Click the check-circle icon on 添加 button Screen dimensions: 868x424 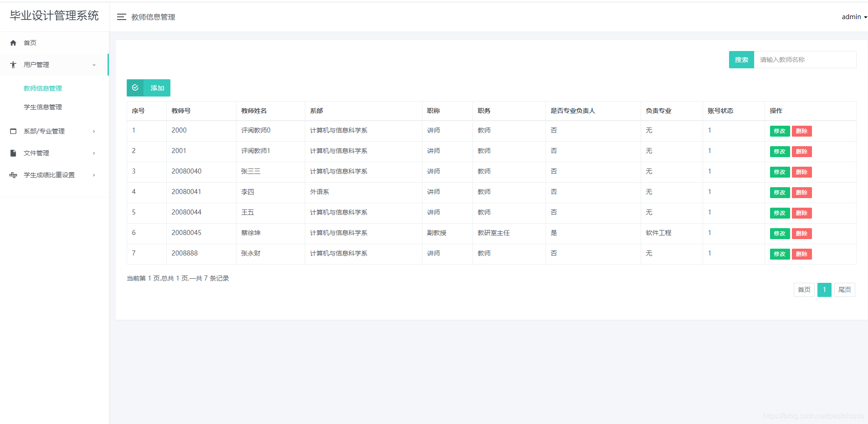135,88
